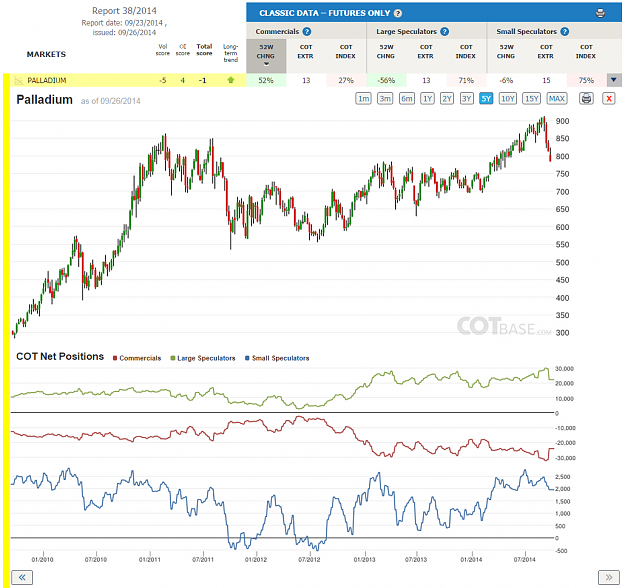Image resolution: width=625 pixels, height=588 pixels.
Task: Open the Commercials help question mark
Action: [307, 31]
